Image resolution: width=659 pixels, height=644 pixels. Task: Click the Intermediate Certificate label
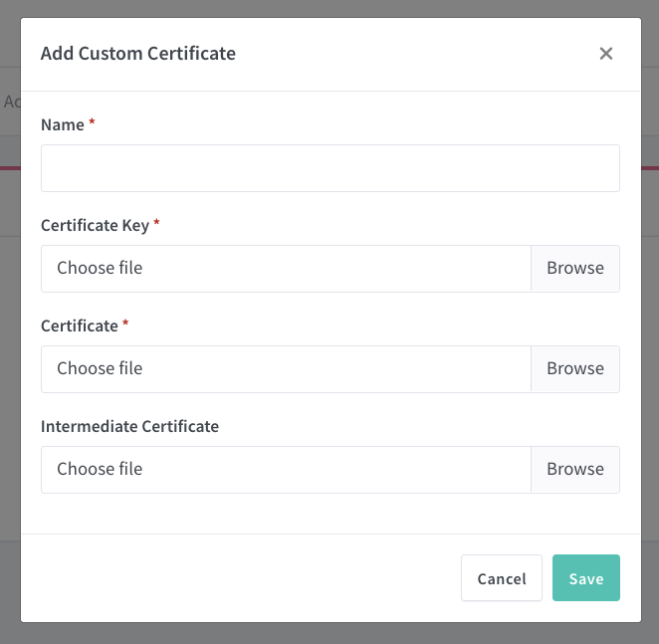129,426
